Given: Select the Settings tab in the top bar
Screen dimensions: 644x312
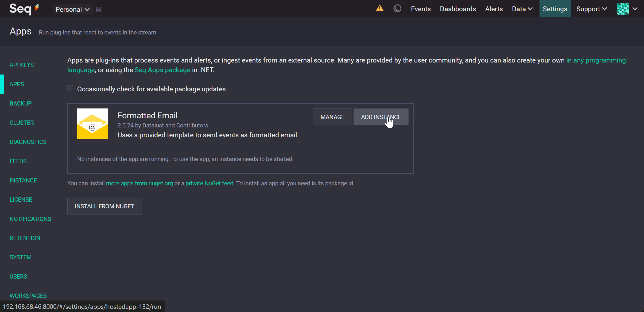Looking at the screenshot, I should point(555,9).
